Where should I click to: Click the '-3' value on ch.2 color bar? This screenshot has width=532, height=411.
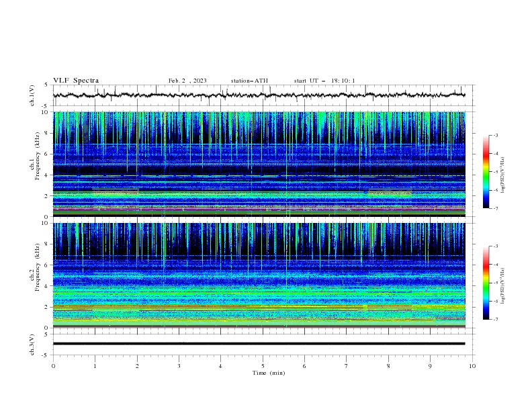496,246
